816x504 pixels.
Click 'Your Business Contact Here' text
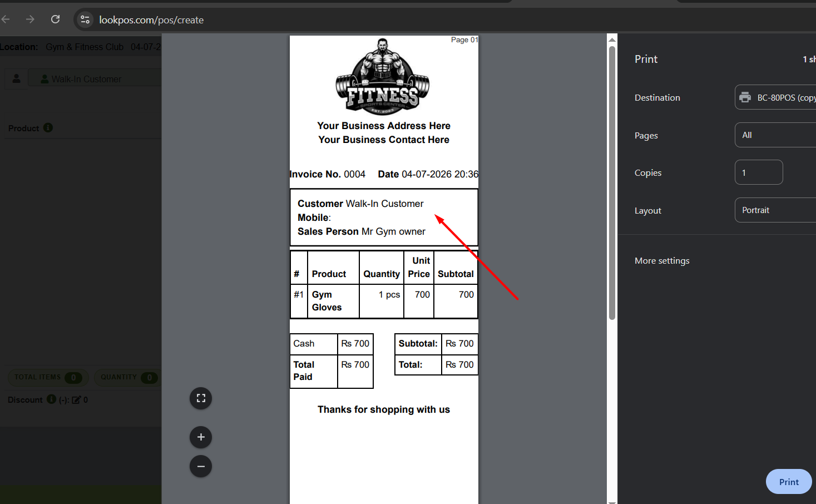point(384,140)
